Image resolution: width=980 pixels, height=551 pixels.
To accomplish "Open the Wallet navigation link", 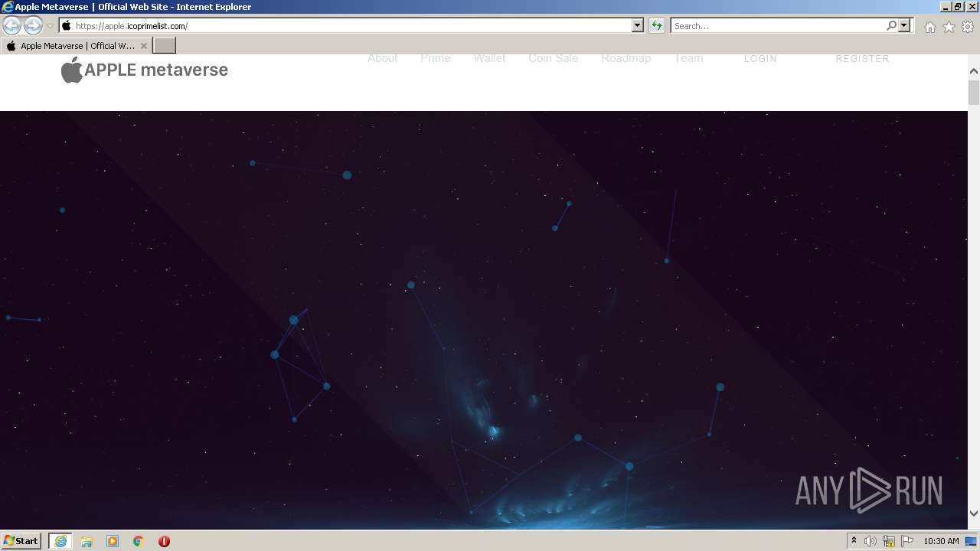I will [x=489, y=58].
